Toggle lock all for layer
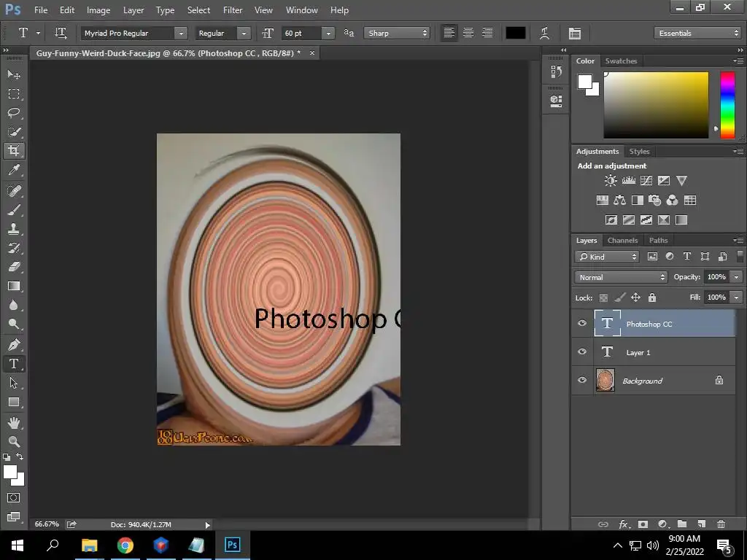747x560 pixels. click(x=652, y=297)
